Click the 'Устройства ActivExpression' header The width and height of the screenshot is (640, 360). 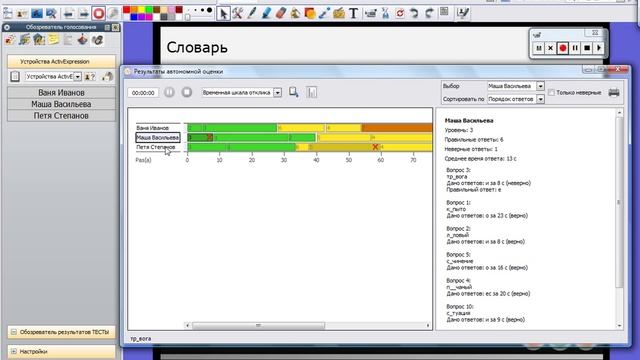(x=61, y=62)
